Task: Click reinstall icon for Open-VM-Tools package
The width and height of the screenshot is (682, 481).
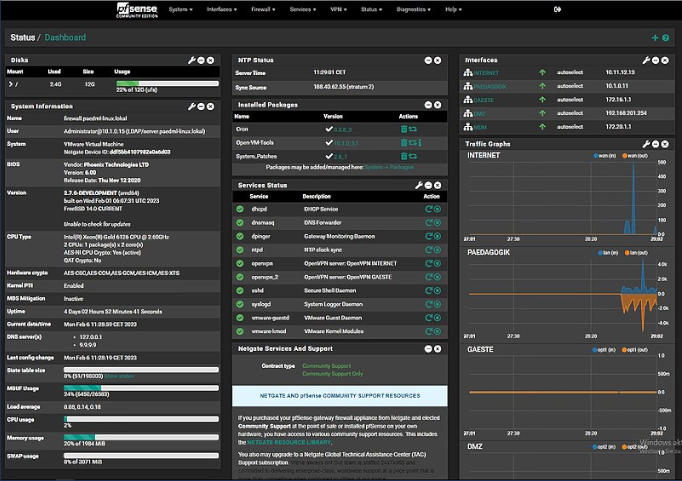Action: click(x=412, y=142)
